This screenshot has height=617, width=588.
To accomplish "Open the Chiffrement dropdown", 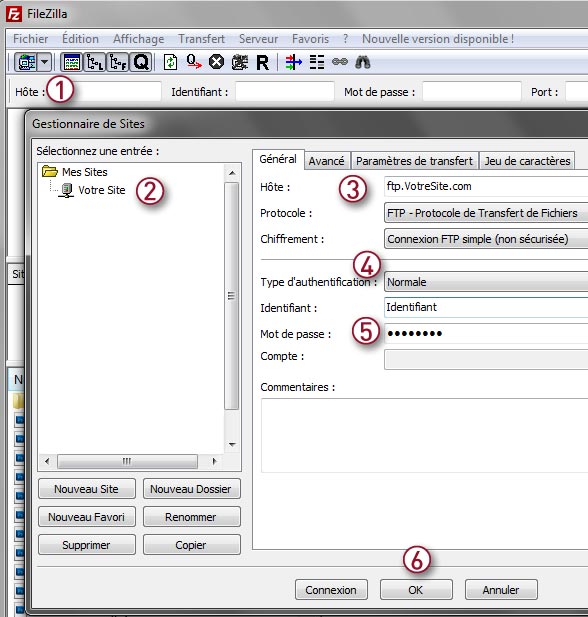I will tap(486, 239).
